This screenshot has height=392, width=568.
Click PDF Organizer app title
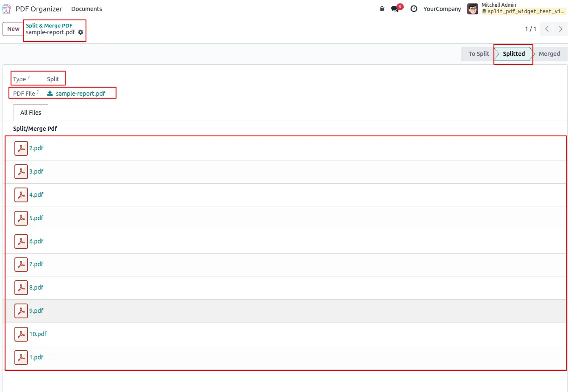click(x=39, y=9)
